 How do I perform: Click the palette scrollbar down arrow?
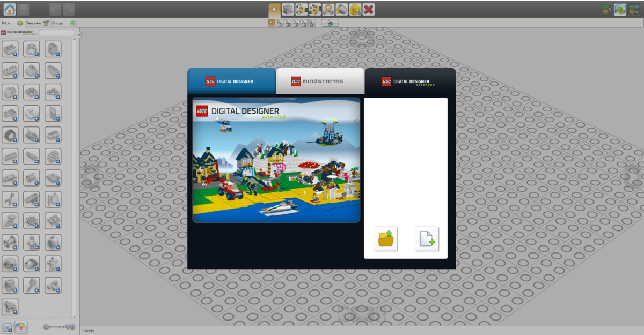pos(75,317)
